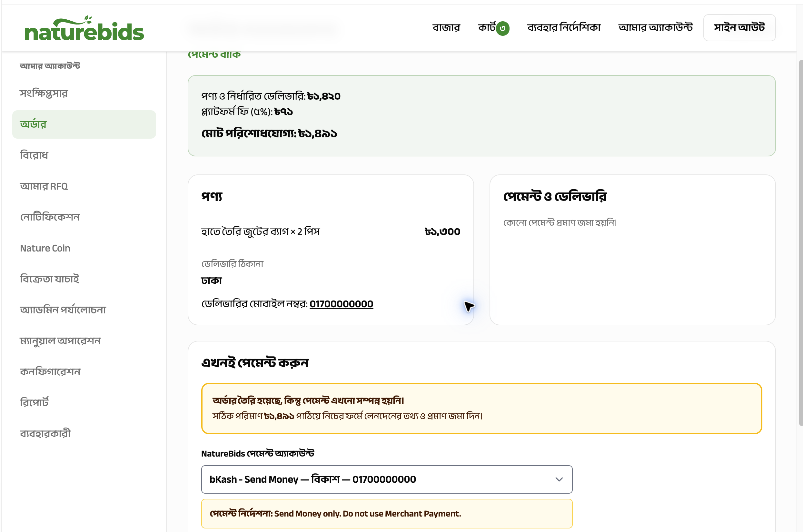Go to কার্ট in the top navigation
Image resolution: width=803 pixels, height=532 pixels.
coord(487,27)
